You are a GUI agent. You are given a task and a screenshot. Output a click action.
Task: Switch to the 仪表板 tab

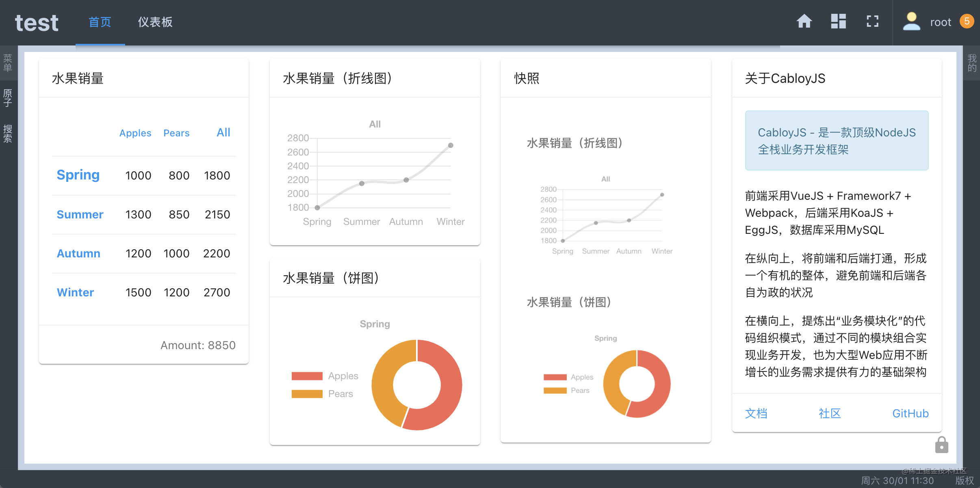click(x=154, y=22)
